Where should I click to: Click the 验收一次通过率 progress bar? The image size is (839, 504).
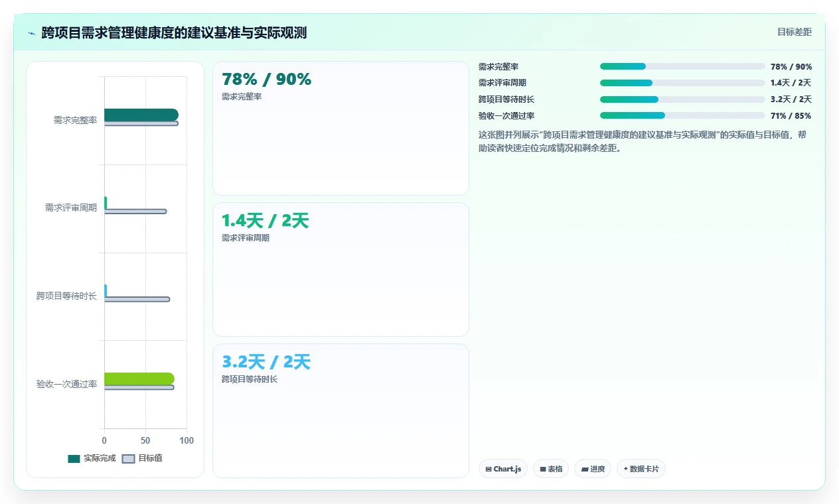click(682, 115)
